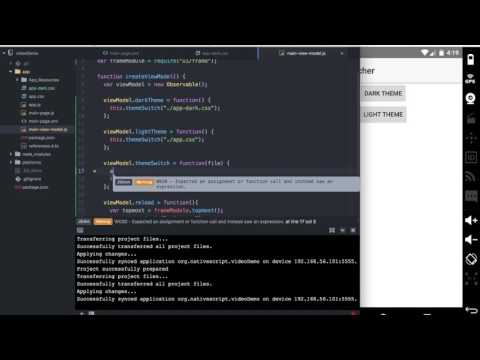Open app.js in the file tree
The width and height of the screenshot is (480, 360).
tap(31, 105)
